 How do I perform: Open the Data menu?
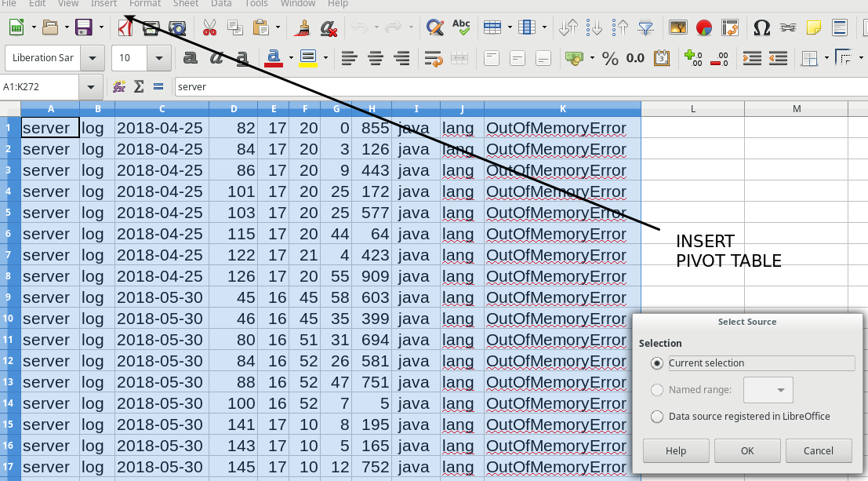pos(221,4)
